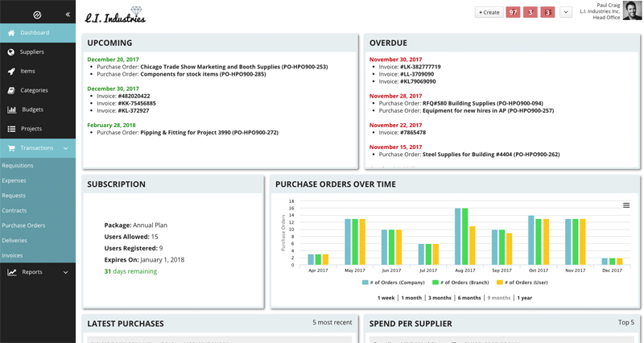The width and height of the screenshot is (644, 343).
Task: Click the + Create button
Action: pyautogui.click(x=489, y=12)
